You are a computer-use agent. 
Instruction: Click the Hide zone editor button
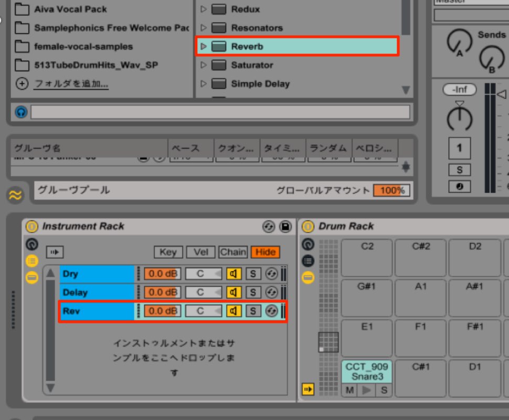265,252
